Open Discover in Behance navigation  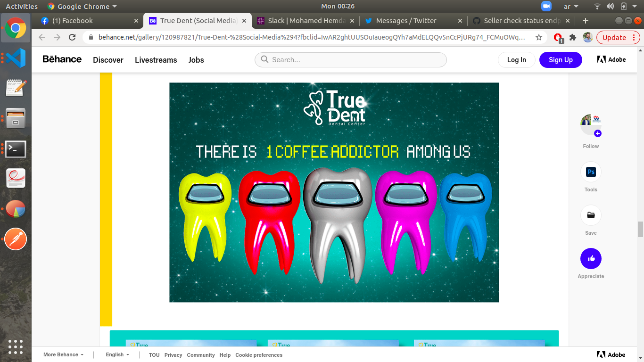(x=108, y=60)
